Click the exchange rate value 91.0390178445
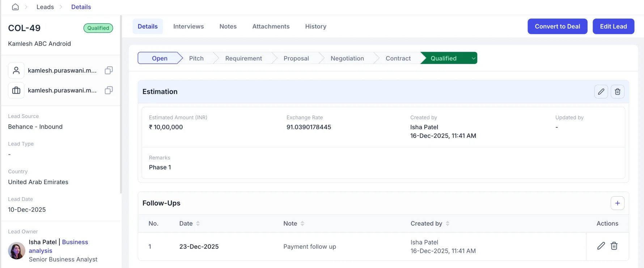This screenshot has height=268, width=644. [x=309, y=127]
